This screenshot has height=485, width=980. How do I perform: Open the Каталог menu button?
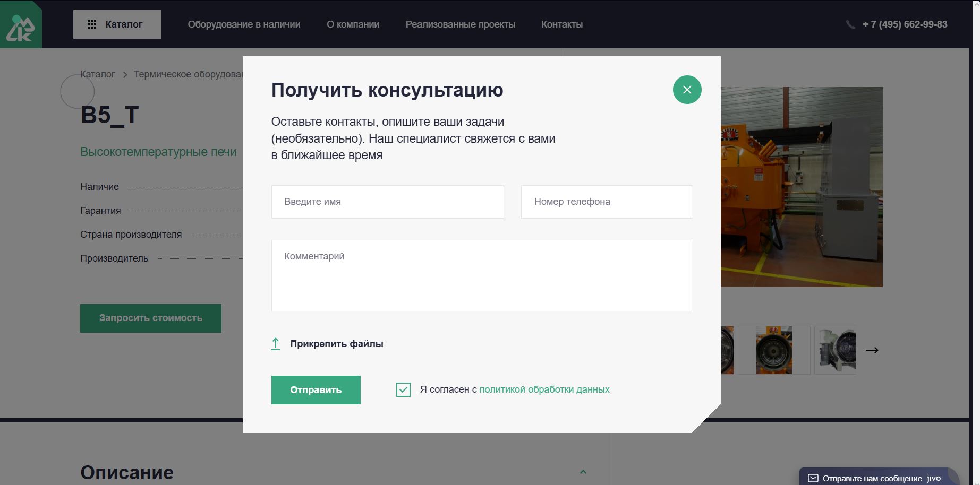pos(117,24)
